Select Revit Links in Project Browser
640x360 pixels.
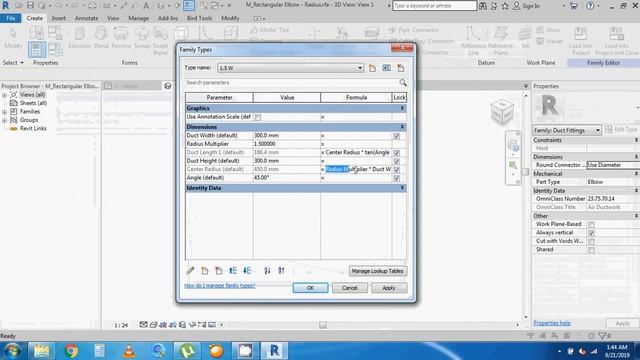(x=33, y=129)
